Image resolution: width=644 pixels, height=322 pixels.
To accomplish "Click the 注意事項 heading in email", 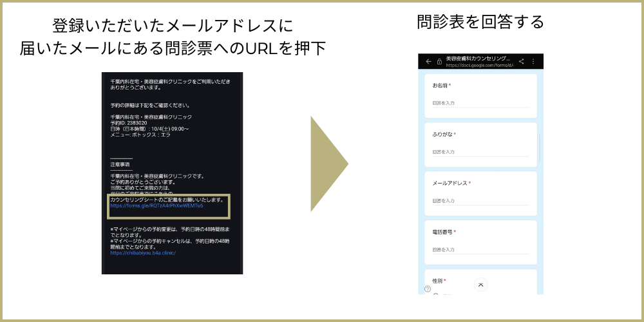I will [x=118, y=164].
